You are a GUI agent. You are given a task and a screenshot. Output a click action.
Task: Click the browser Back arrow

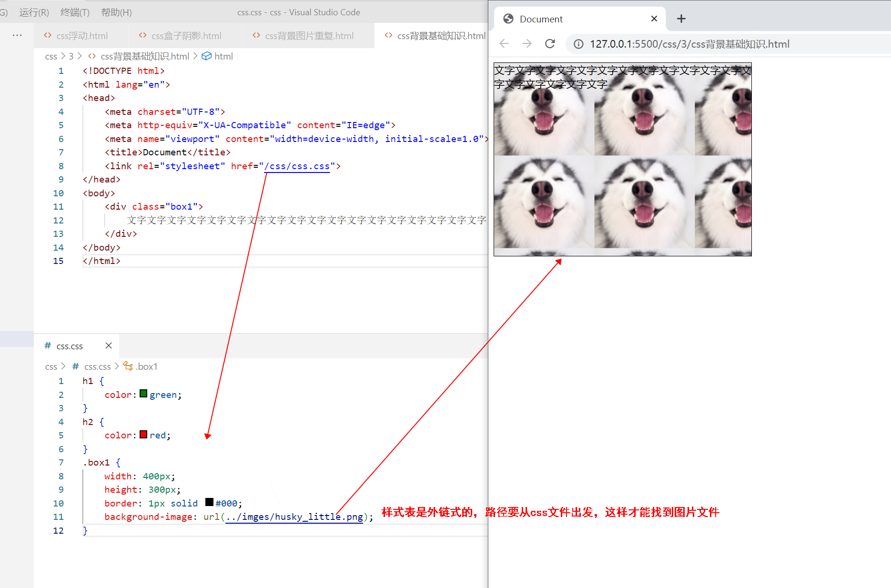(504, 44)
